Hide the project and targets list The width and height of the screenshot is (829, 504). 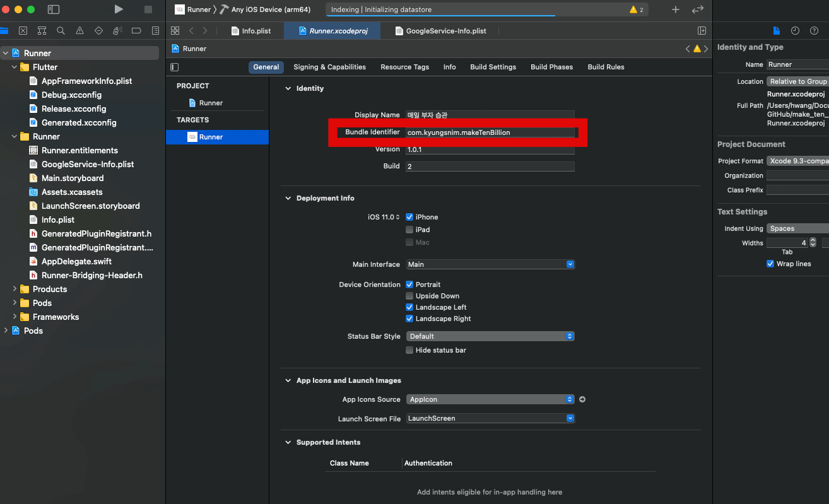[175, 67]
